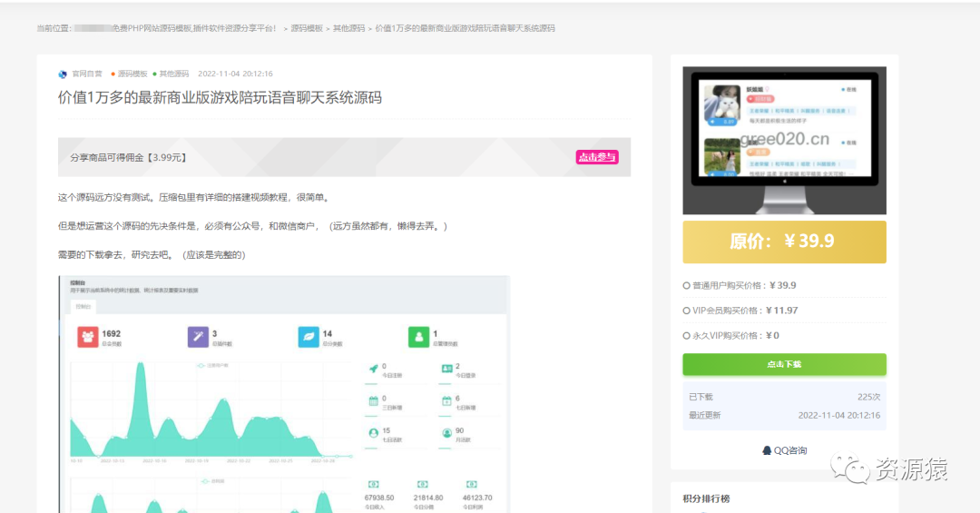Click the money icon above 46123.70
The image size is (980, 513).
[x=472, y=484]
